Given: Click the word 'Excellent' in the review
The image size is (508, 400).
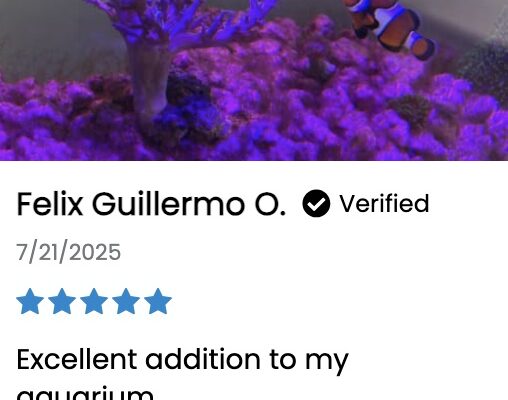Looking at the screenshot, I should click(x=77, y=359).
